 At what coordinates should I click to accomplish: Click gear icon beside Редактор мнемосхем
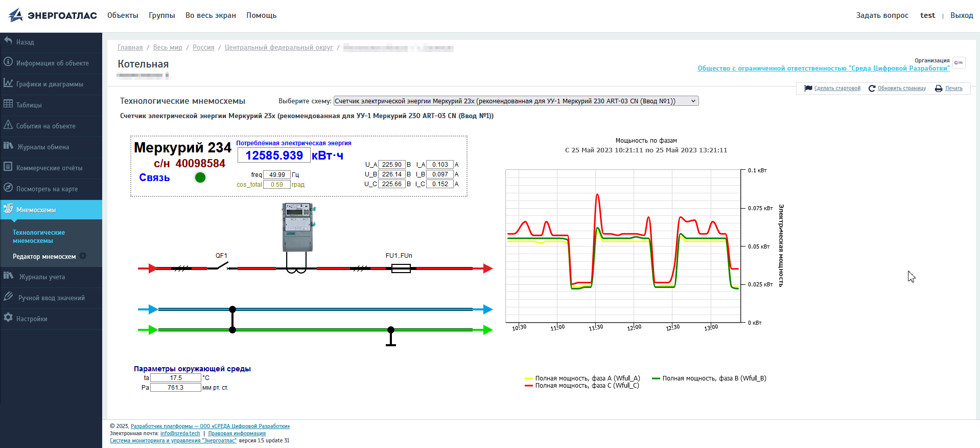click(x=83, y=256)
